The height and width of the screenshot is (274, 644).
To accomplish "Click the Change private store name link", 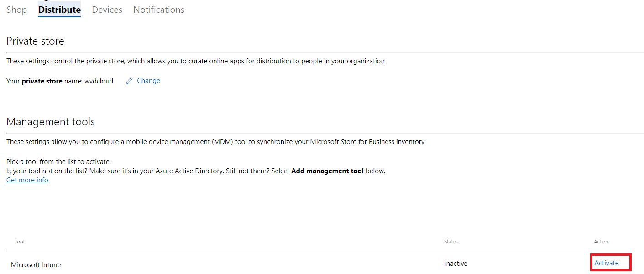I will tap(148, 81).
